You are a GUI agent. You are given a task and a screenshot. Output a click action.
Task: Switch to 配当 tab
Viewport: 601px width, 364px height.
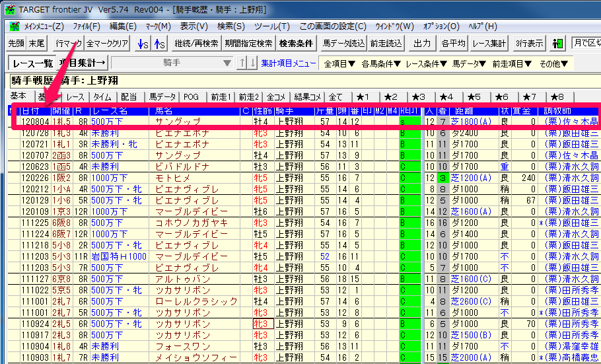pos(129,97)
